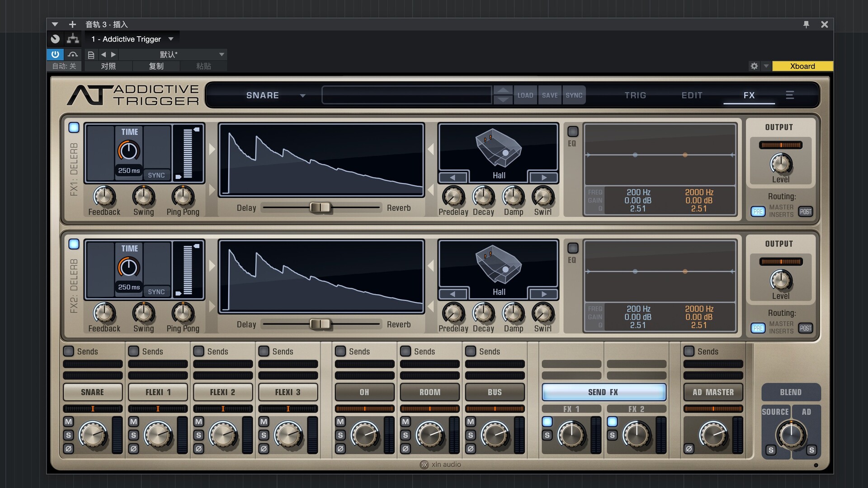The image size is (868, 488).
Task: Click the BLEND mix knob
Action: pyautogui.click(x=791, y=434)
